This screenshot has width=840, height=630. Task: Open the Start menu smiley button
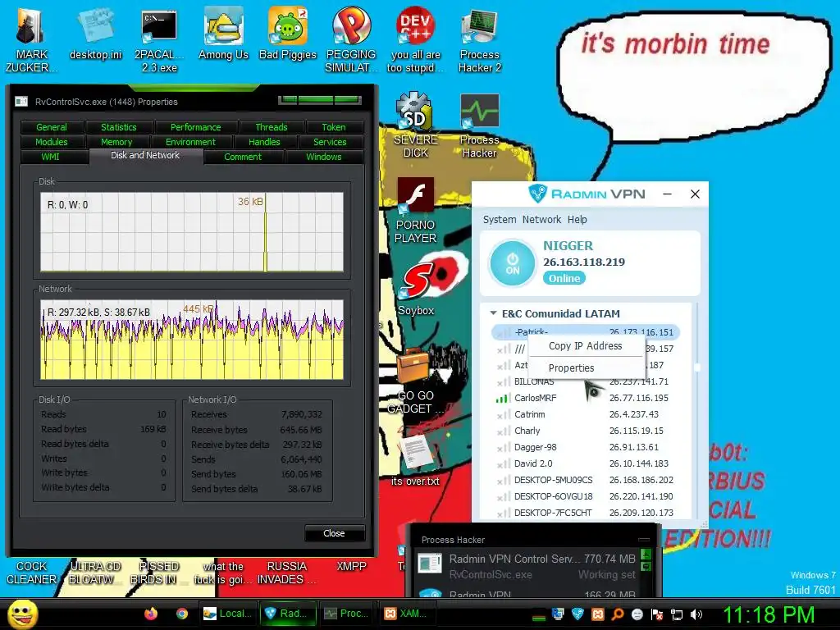[x=22, y=614]
